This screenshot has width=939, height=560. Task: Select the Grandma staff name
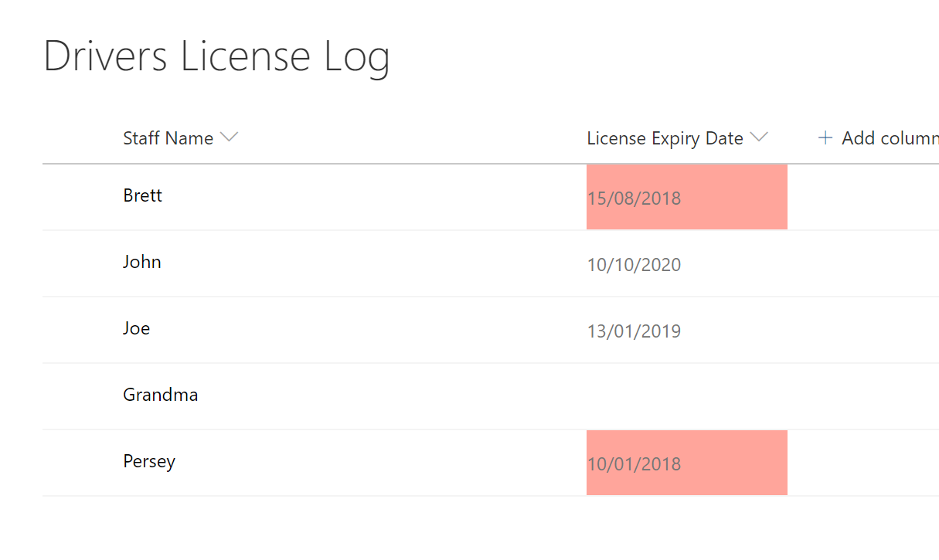pyautogui.click(x=160, y=395)
